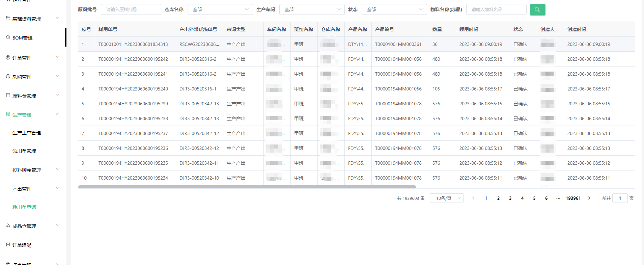This screenshot has width=644, height=265.
Task: Open 生产工单管理 submenu item
Action: (x=27, y=133)
